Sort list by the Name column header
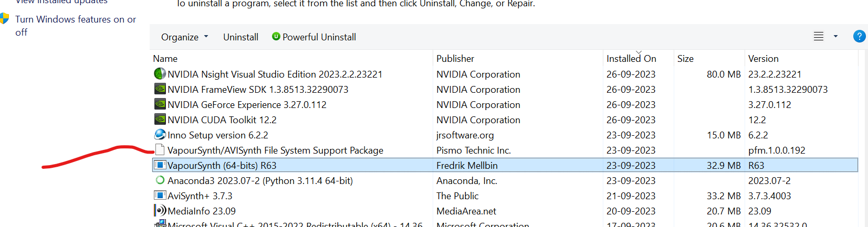This screenshot has width=868, height=227. tap(165, 59)
